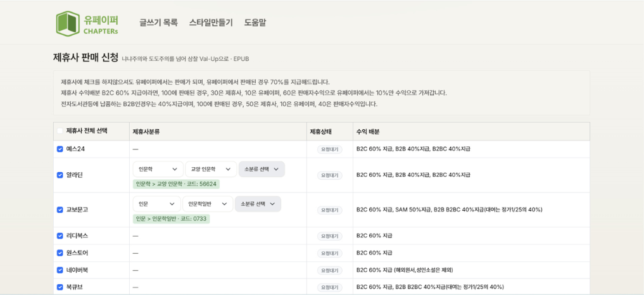Screen dimensions: 644x295
Task: Open the 도움말 menu
Action: (255, 23)
